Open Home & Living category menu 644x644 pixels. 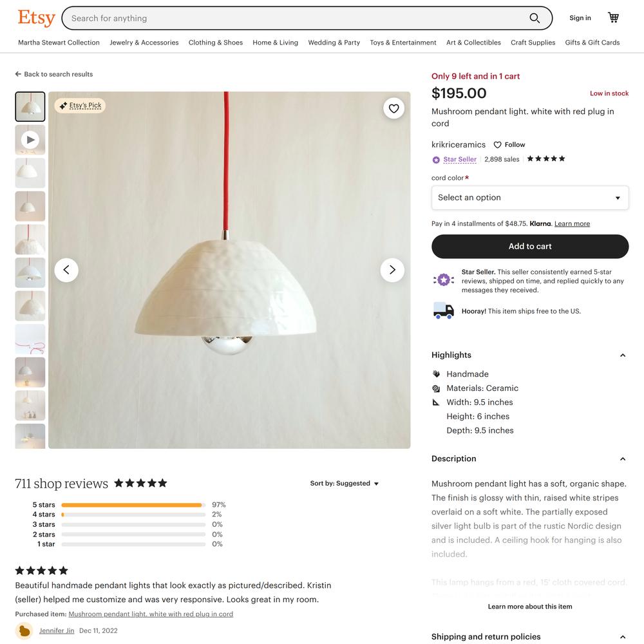[x=275, y=43]
